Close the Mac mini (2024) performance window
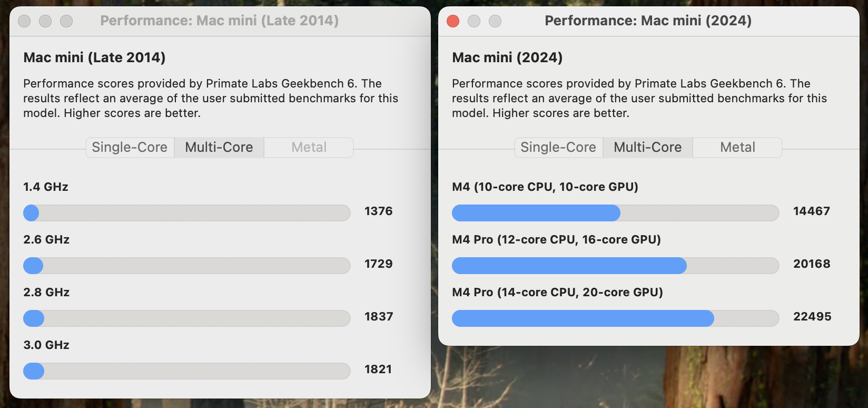Image resolution: width=868 pixels, height=408 pixels. tap(453, 21)
